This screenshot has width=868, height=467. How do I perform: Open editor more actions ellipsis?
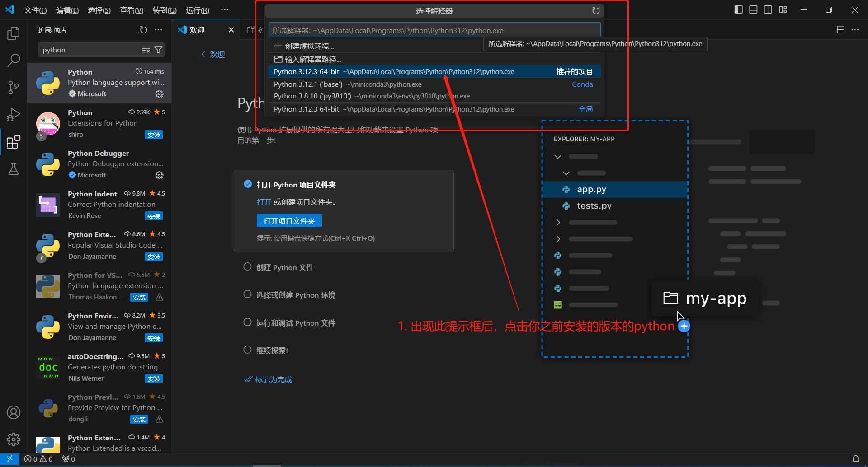tap(855, 30)
